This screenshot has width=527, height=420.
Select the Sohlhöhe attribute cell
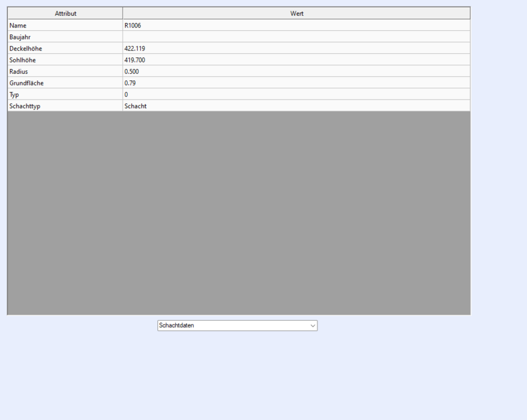click(65, 60)
